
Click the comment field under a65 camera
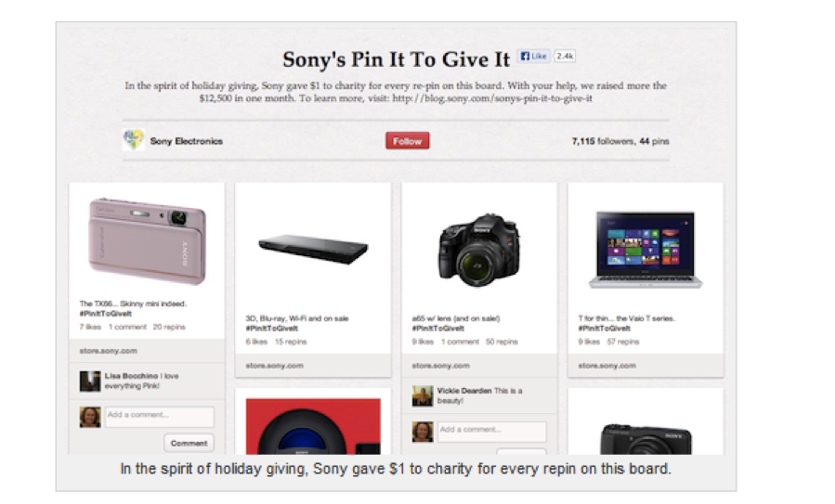492,432
